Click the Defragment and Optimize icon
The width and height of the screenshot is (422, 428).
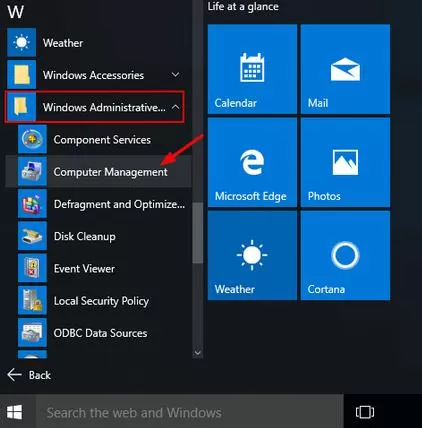point(32,204)
